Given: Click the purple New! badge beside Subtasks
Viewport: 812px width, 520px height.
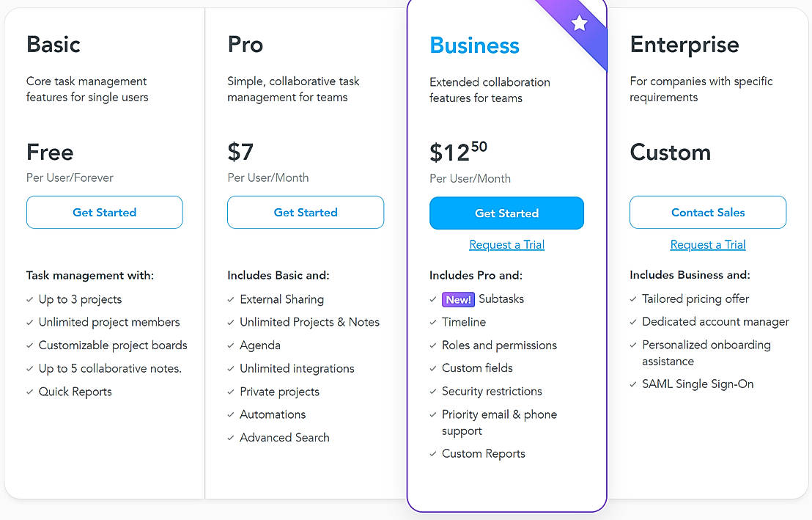Looking at the screenshot, I should point(459,299).
